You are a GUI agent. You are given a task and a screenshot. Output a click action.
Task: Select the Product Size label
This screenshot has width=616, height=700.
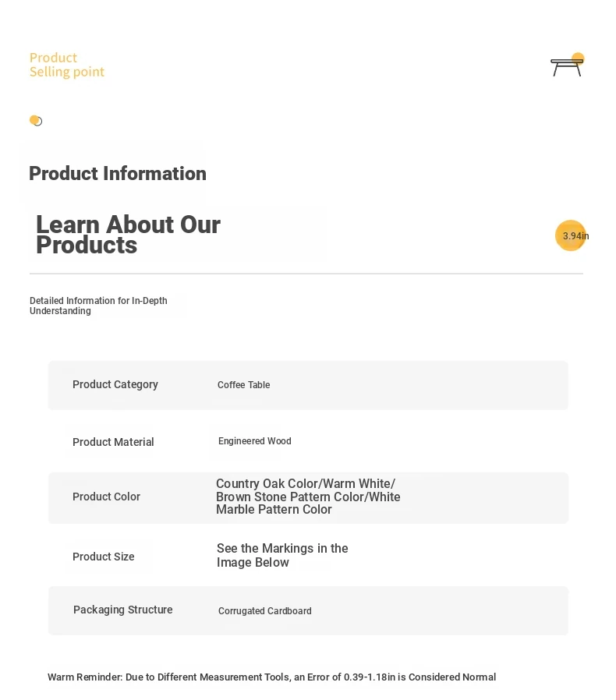(x=103, y=557)
